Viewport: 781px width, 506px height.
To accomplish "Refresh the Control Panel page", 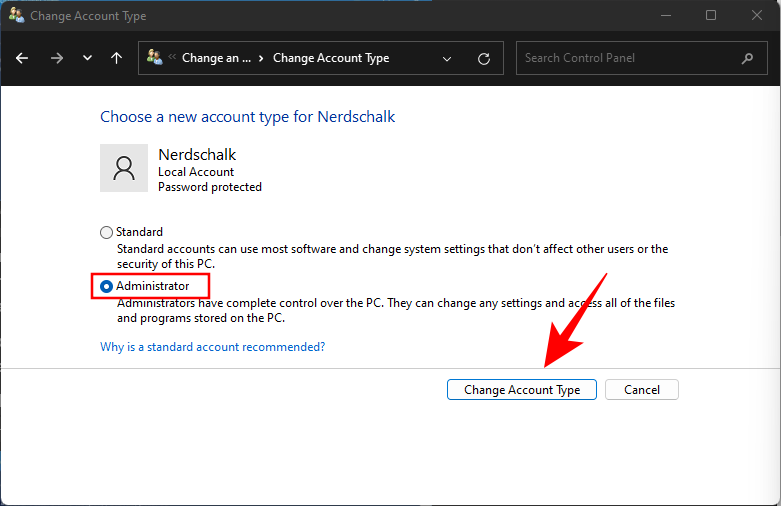I will click(x=484, y=58).
